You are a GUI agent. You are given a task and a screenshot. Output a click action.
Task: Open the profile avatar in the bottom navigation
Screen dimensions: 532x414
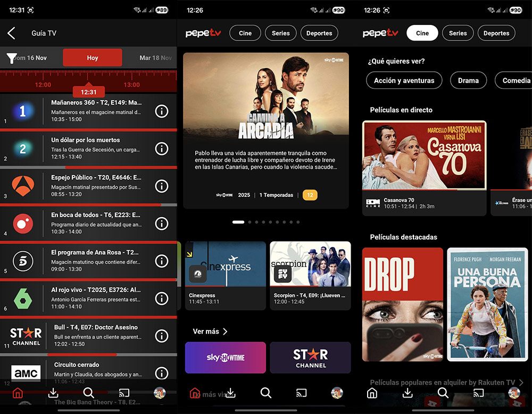click(158, 393)
